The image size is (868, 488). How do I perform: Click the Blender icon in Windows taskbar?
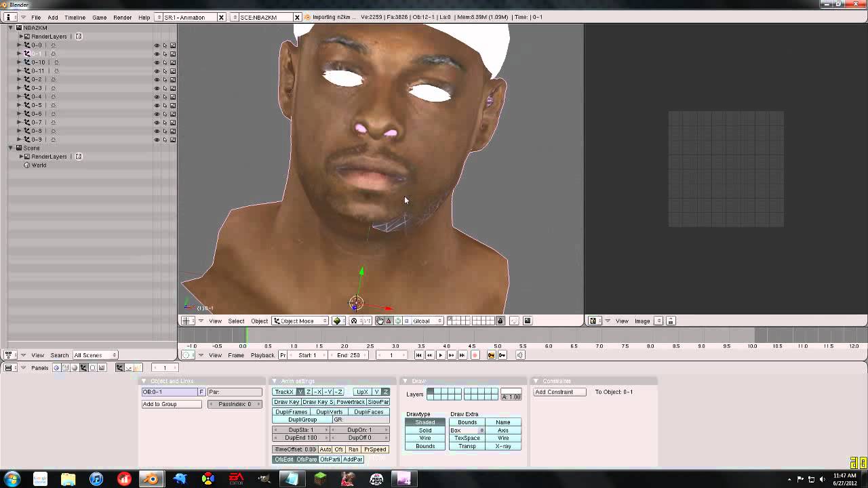(x=151, y=479)
